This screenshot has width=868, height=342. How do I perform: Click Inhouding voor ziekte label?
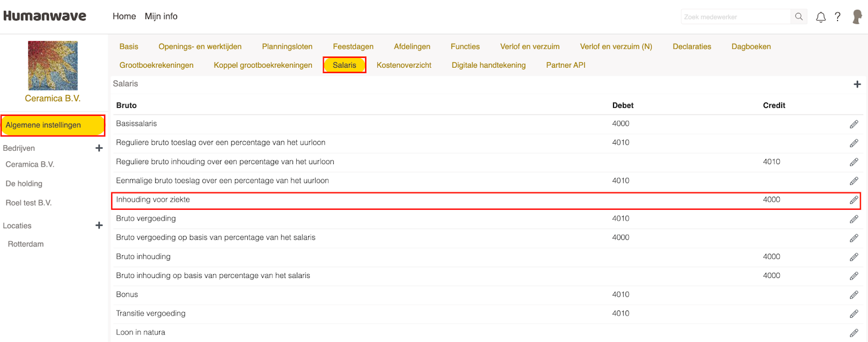coord(153,199)
